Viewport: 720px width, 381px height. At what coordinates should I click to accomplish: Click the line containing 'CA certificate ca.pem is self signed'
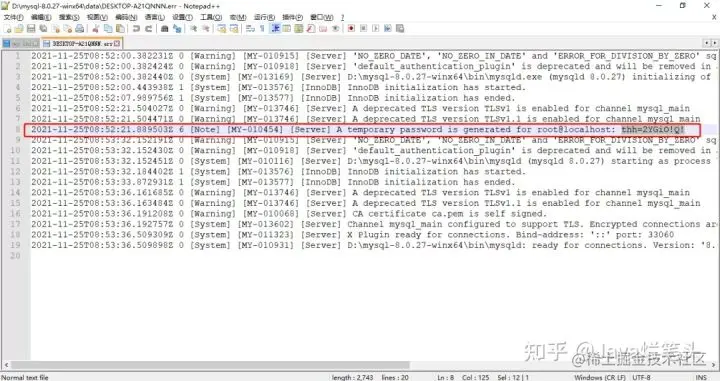289,214
